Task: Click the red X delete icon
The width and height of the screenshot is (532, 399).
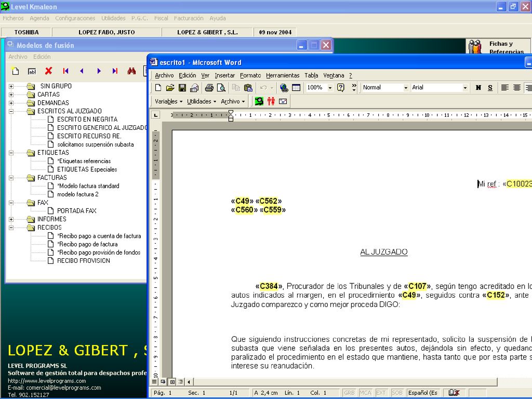Action: (48, 71)
